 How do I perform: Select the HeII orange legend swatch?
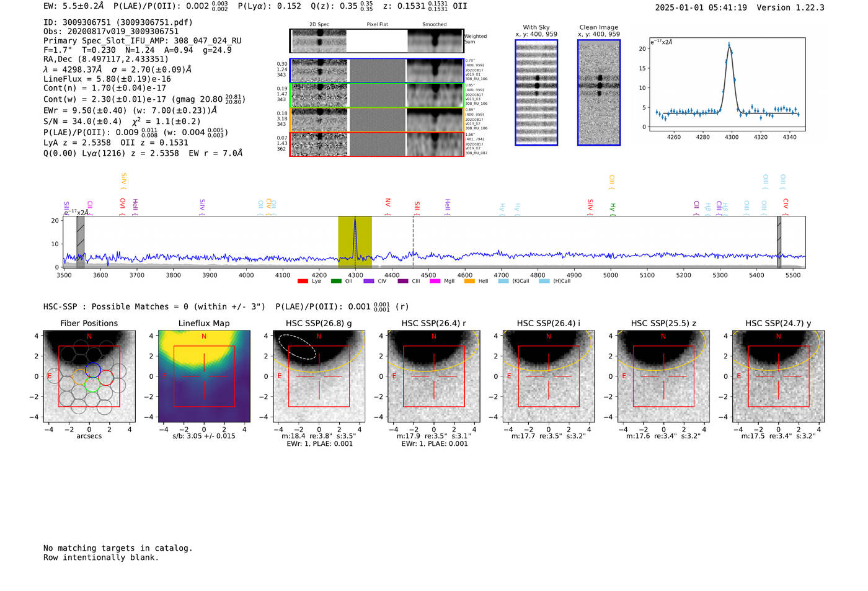point(469,282)
